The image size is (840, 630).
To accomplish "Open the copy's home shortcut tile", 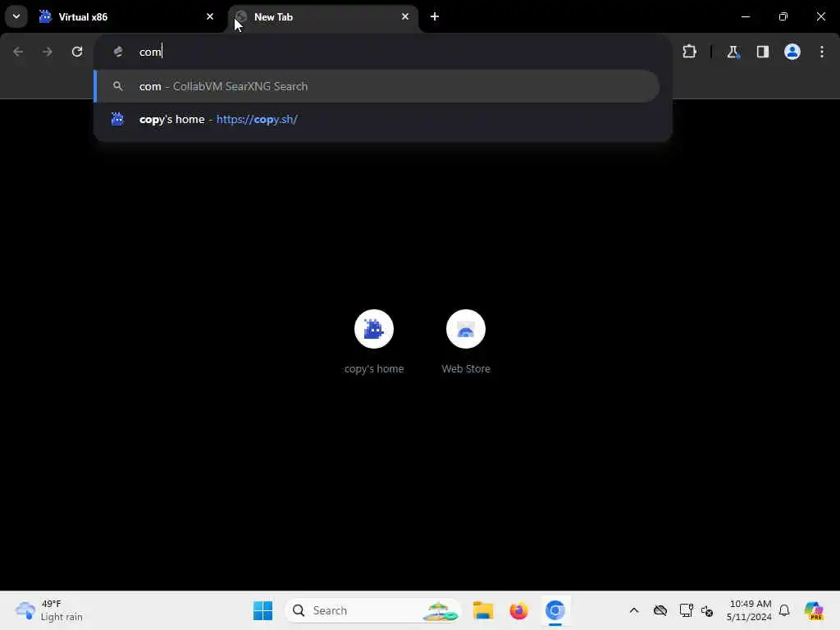I will 374,341.
